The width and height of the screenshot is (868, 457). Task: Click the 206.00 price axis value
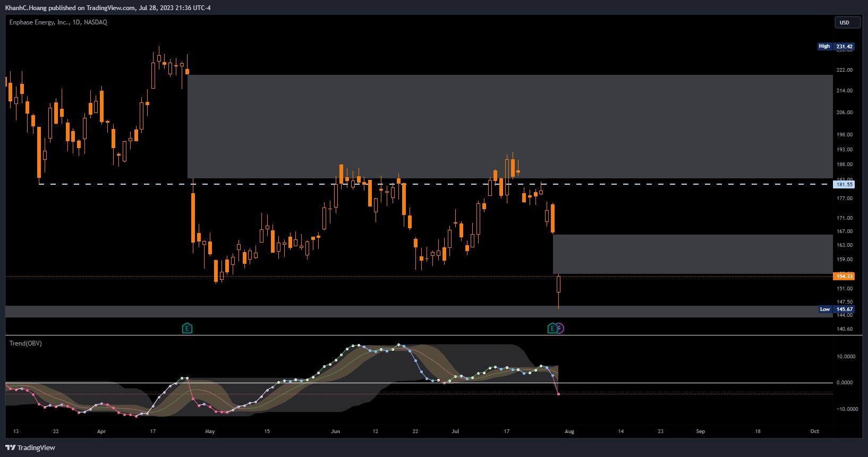(845, 113)
